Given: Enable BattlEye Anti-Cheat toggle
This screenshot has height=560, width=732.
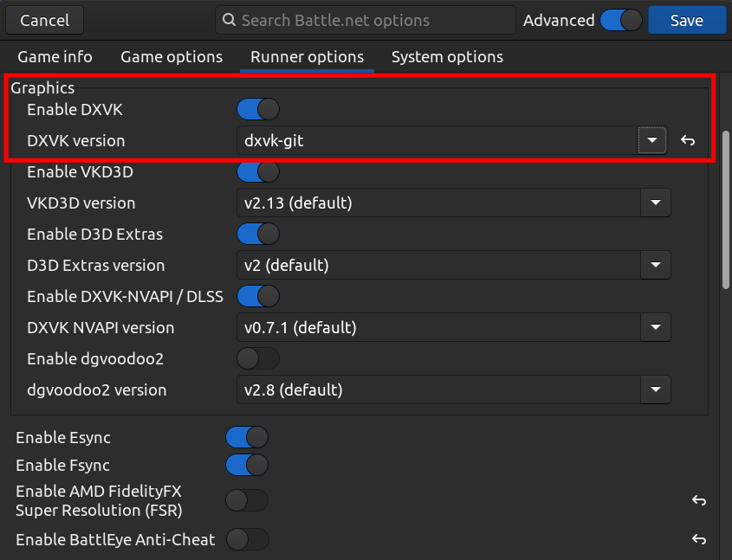Looking at the screenshot, I should (x=247, y=540).
